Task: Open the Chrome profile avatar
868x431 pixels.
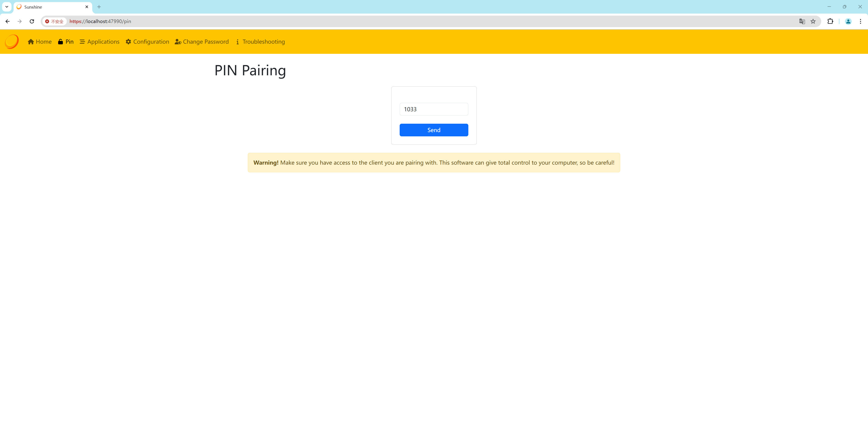Action: 848,21
